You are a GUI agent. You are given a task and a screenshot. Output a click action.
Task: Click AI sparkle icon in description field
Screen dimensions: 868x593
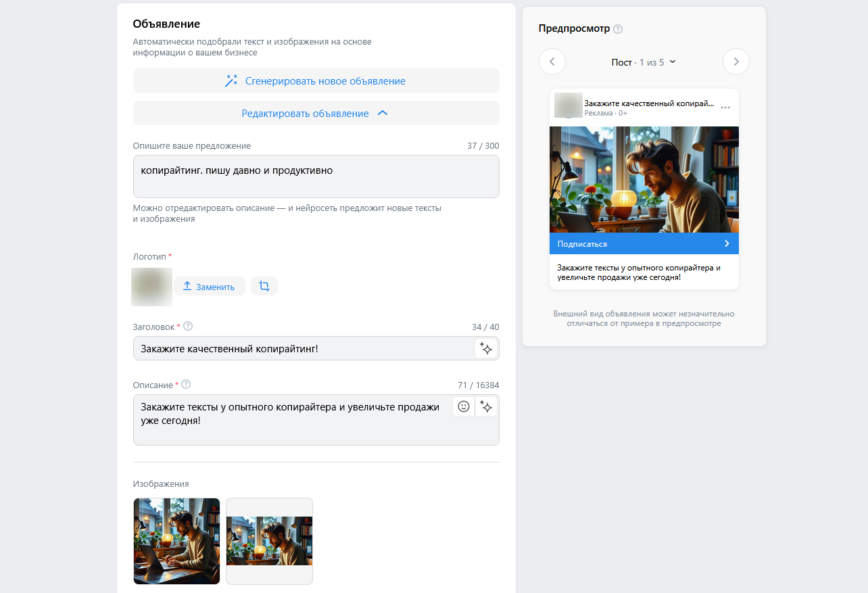point(486,406)
